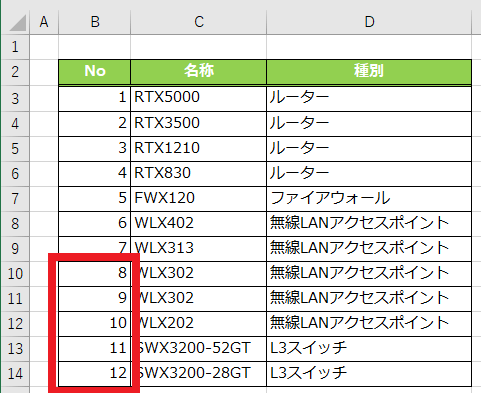This screenshot has height=393, width=481.
Task: Select cell containing WLX402
Action: [199, 224]
